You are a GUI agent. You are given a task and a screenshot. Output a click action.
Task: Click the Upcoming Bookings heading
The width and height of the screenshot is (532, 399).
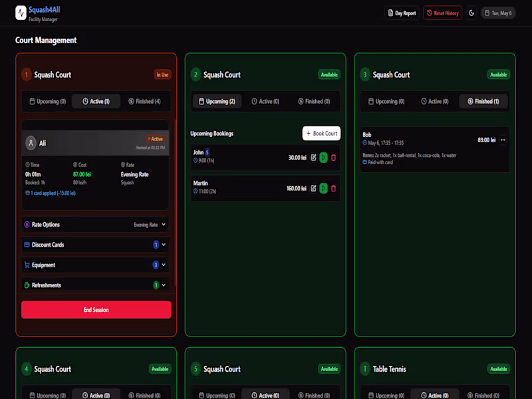click(211, 134)
